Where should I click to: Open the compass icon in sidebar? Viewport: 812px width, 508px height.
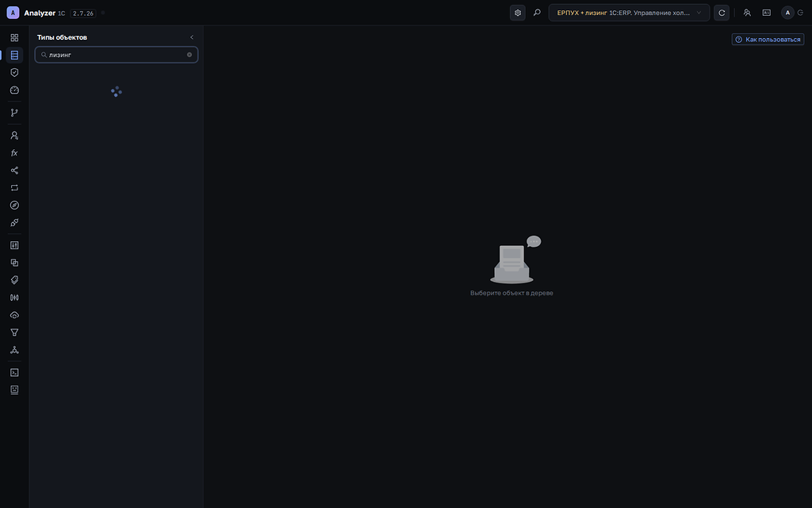pyautogui.click(x=14, y=206)
